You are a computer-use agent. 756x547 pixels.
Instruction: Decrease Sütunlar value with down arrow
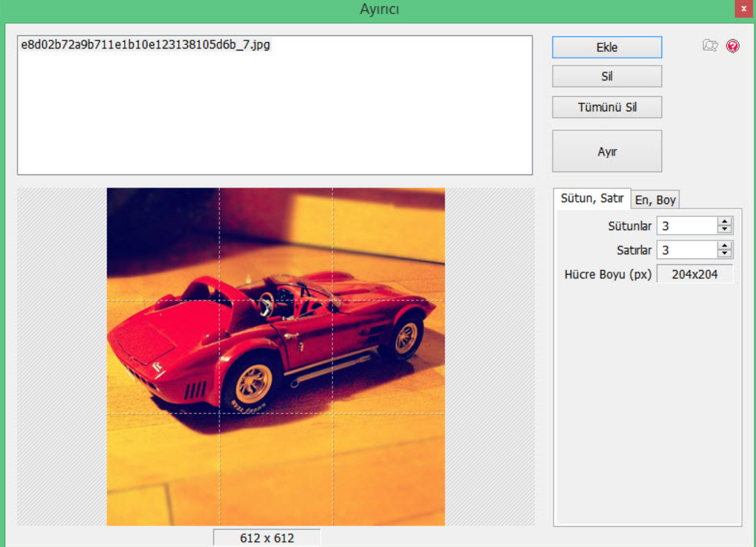point(725,229)
